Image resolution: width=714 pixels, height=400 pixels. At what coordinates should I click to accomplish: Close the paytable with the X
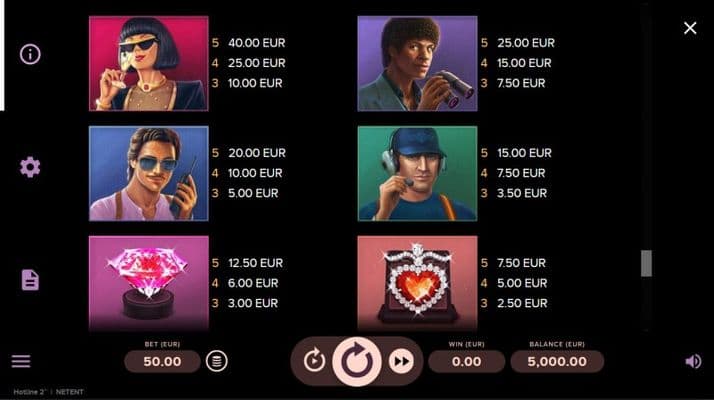690,28
